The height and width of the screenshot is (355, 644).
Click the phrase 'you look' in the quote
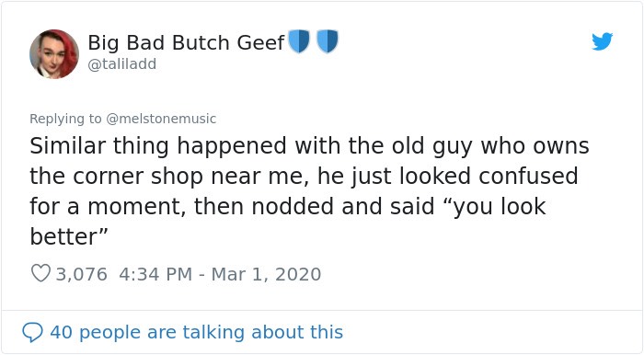tap(500, 206)
